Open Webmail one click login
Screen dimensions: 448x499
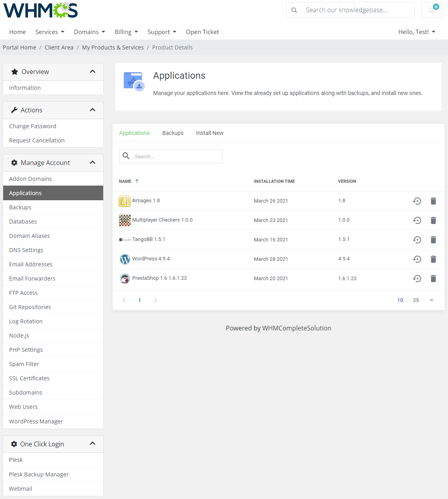53,489
